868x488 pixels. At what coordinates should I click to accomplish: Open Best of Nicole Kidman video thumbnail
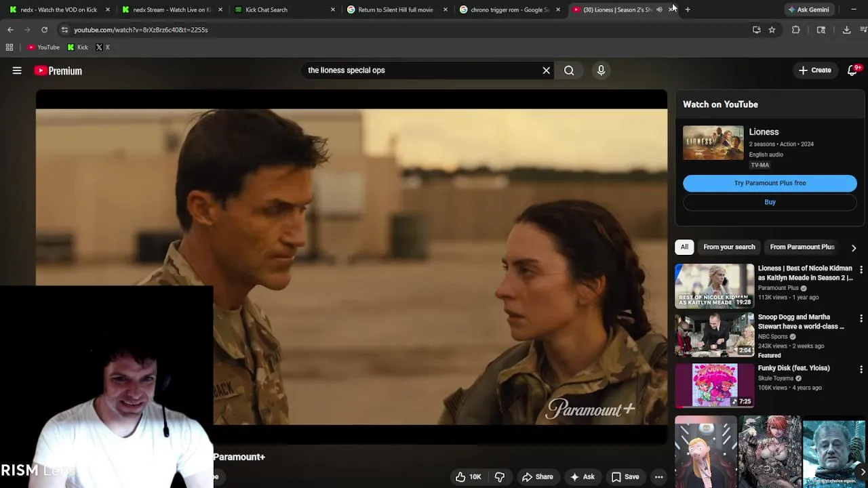pyautogui.click(x=714, y=286)
